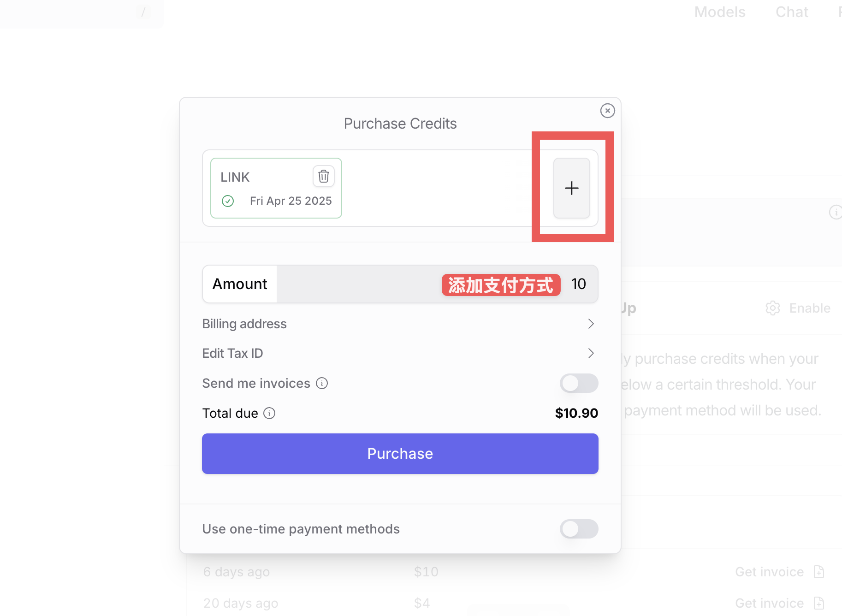Viewport: 842px width, 616px height.
Task: Click the info icon next to Total due
Action: tap(269, 413)
